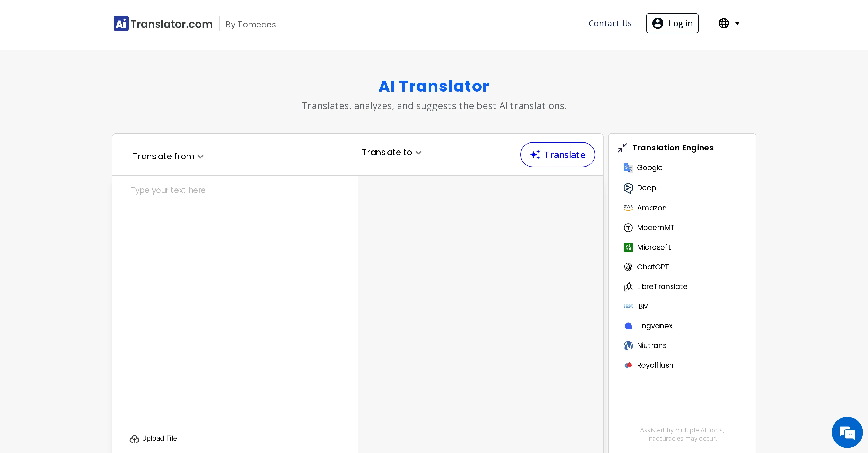Viewport: 868px width, 453px height.
Task: Select the DeepL engine icon
Action: click(x=628, y=188)
